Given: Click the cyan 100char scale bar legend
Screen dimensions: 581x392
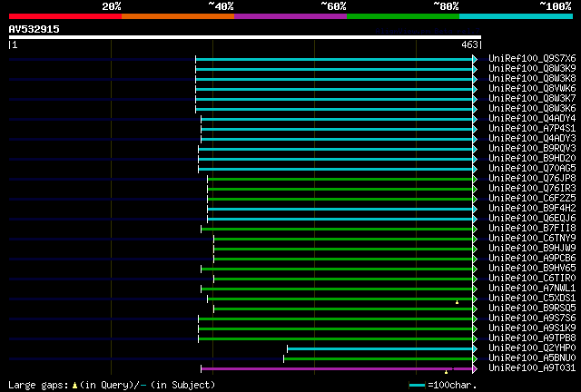Looking at the screenshot, I should pyautogui.click(x=418, y=386).
